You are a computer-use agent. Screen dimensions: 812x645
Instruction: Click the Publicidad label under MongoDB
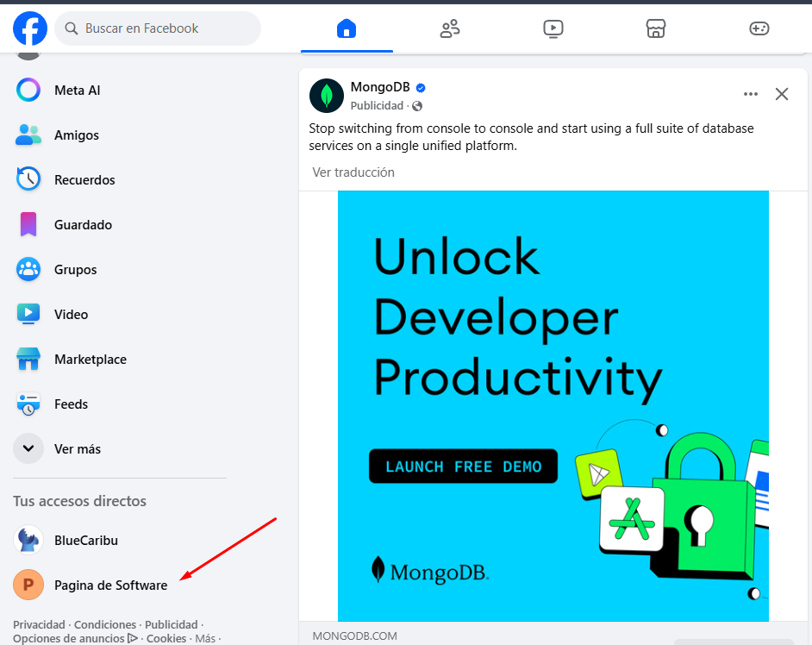[377, 106]
